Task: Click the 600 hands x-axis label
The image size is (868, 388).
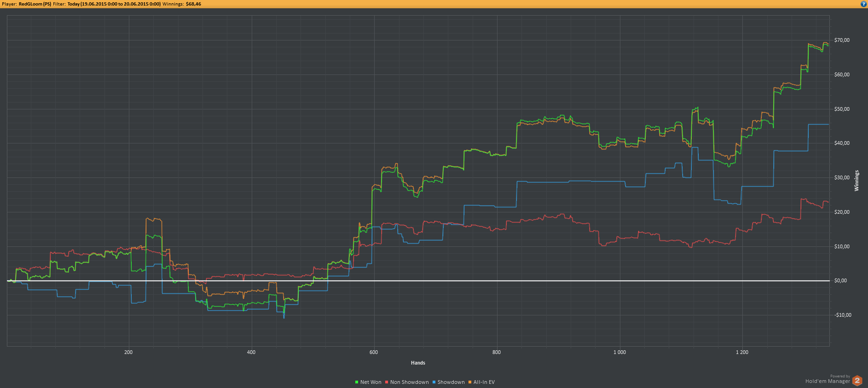Action: click(374, 352)
